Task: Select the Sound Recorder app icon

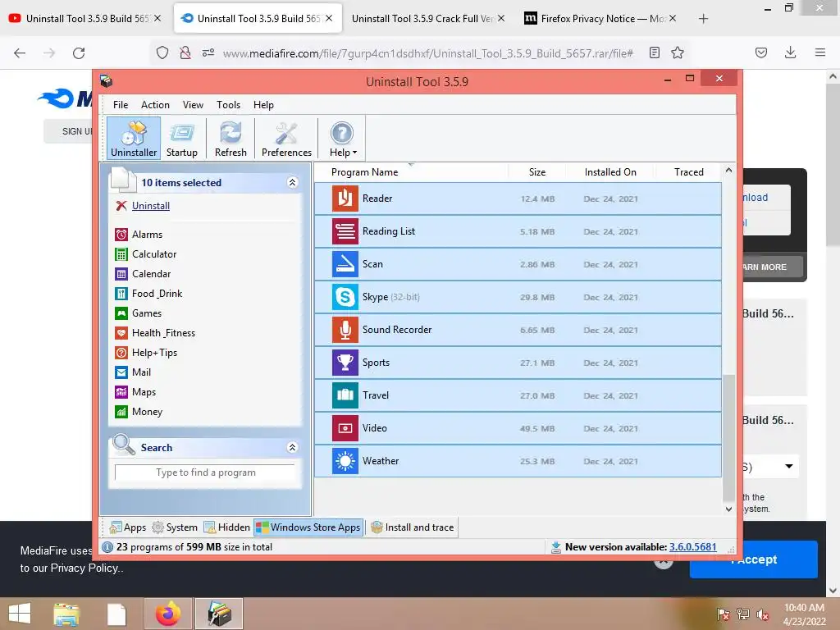Action: click(x=345, y=330)
